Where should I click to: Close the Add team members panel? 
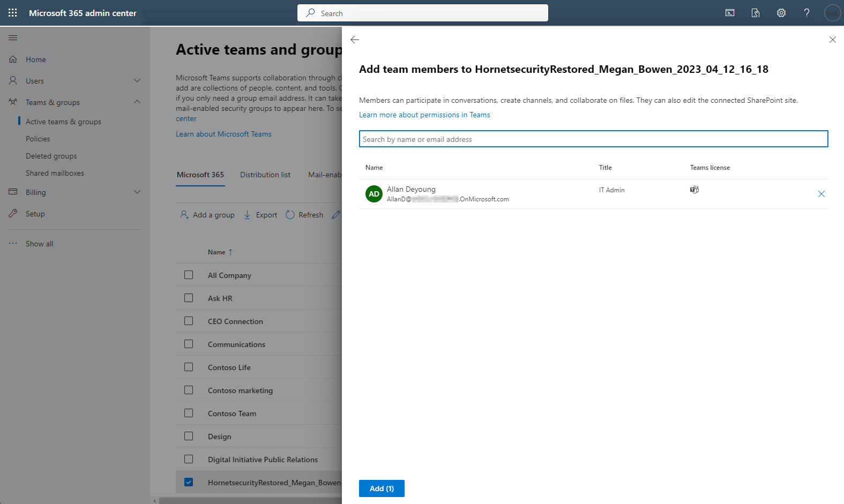pos(833,40)
